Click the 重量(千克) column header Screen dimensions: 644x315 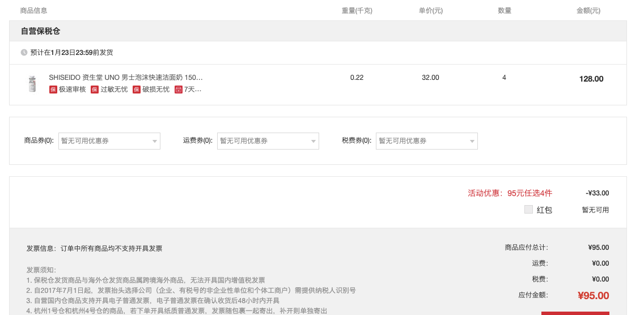[x=357, y=11]
